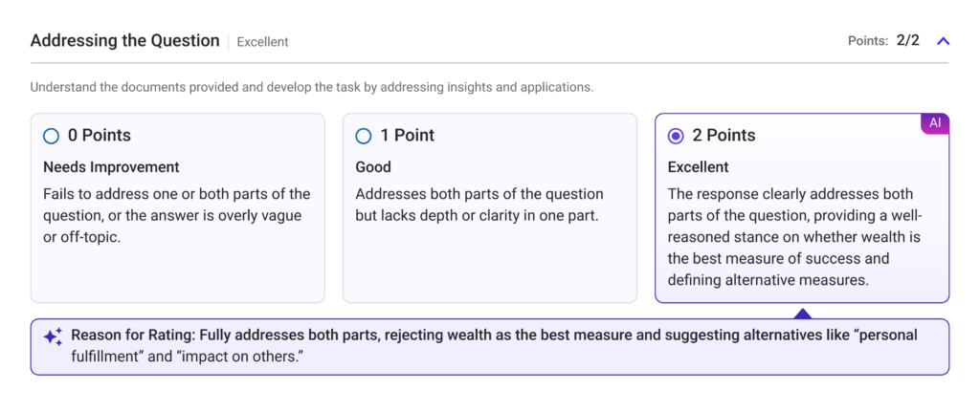Open the Needs Improvement rating card
Image resolution: width=980 pixels, height=412 pixels.
[177, 207]
